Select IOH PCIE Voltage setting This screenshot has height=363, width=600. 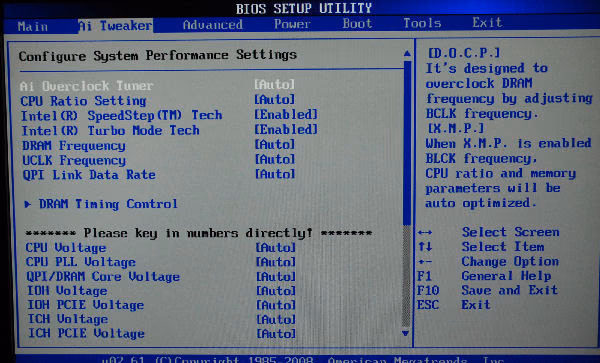click(x=86, y=305)
